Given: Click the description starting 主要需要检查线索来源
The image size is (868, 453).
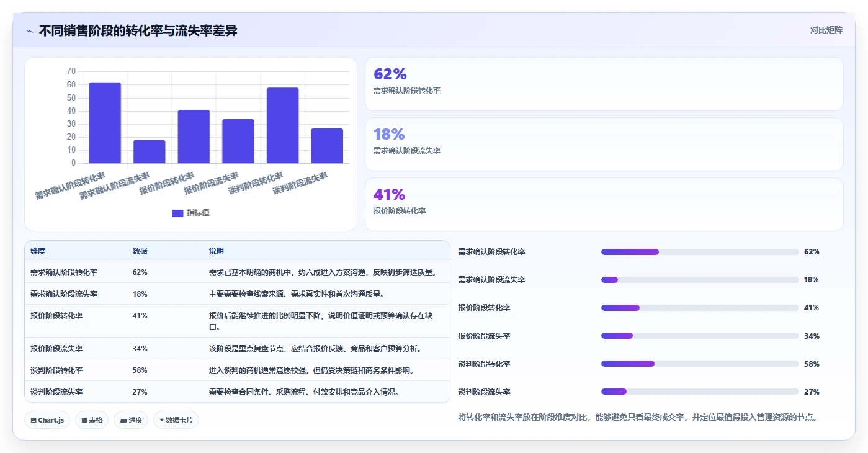Looking at the screenshot, I should [x=296, y=294].
